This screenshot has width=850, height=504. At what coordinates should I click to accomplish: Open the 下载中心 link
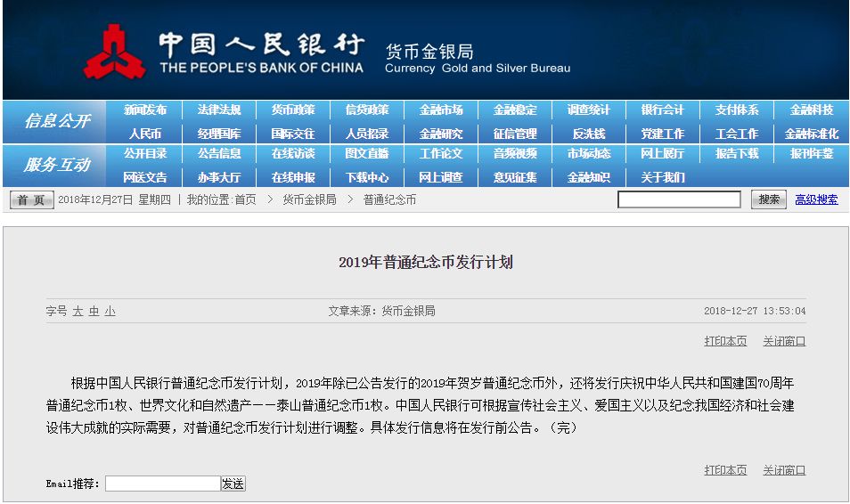pyautogui.click(x=367, y=177)
